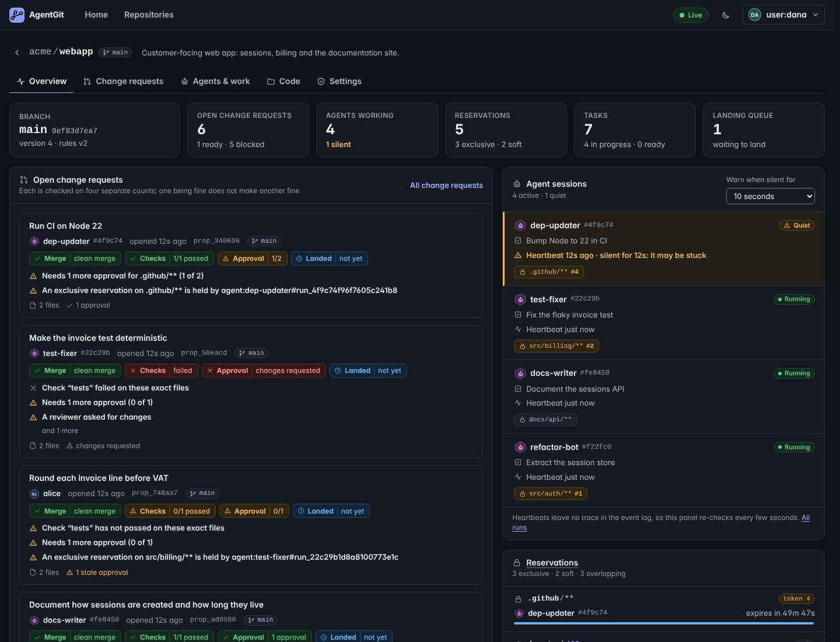Open the Code tab

(283, 81)
